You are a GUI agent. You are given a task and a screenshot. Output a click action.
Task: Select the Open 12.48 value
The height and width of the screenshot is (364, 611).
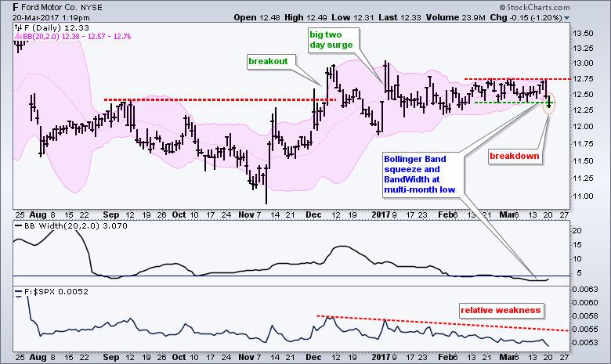[x=257, y=17]
